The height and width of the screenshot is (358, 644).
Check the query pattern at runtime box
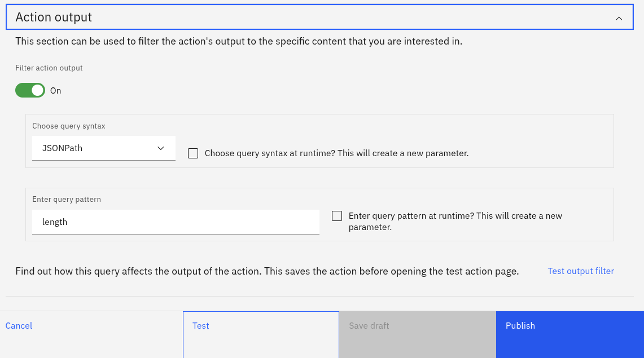coord(337,216)
